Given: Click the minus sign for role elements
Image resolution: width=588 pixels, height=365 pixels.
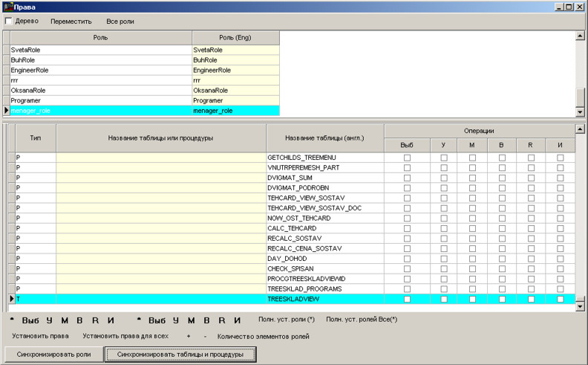Looking at the screenshot, I should point(205,336).
